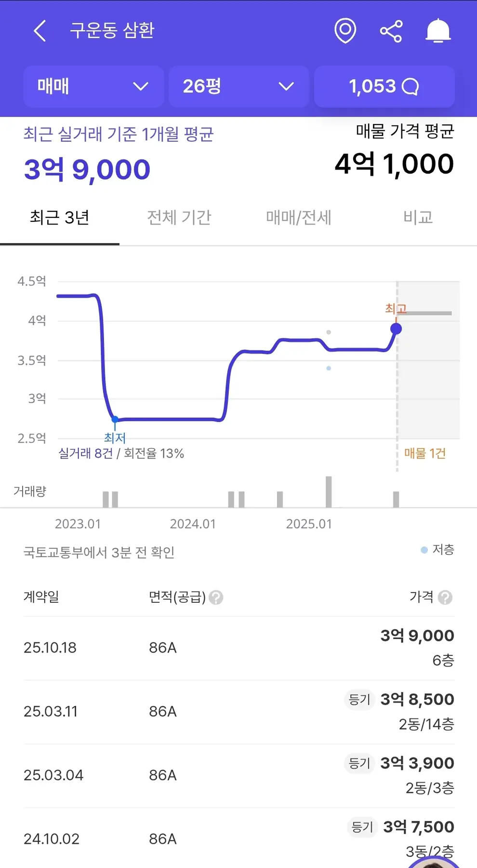This screenshot has height=868, width=477.
Task: Open the 26평 size dropdown
Action: [238, 87]
